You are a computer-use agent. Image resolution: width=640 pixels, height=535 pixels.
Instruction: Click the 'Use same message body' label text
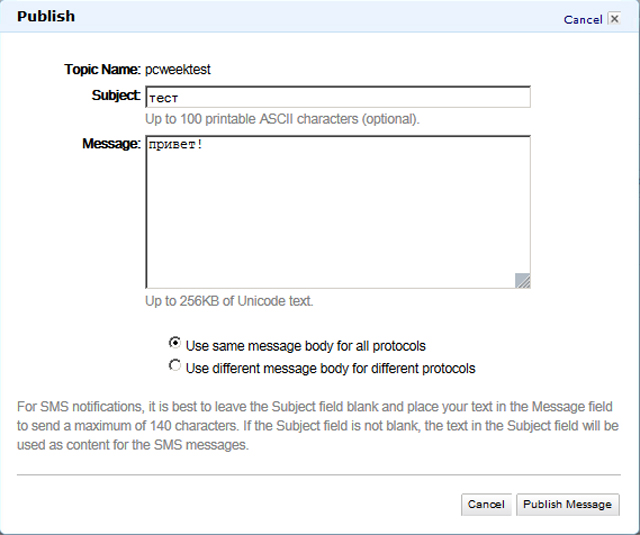tap(305, 346)
